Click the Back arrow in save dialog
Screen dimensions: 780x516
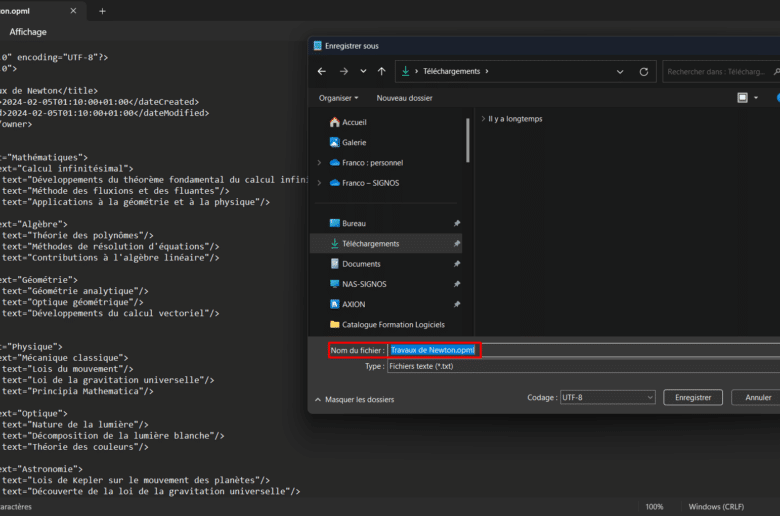click(x=322, y=72)
